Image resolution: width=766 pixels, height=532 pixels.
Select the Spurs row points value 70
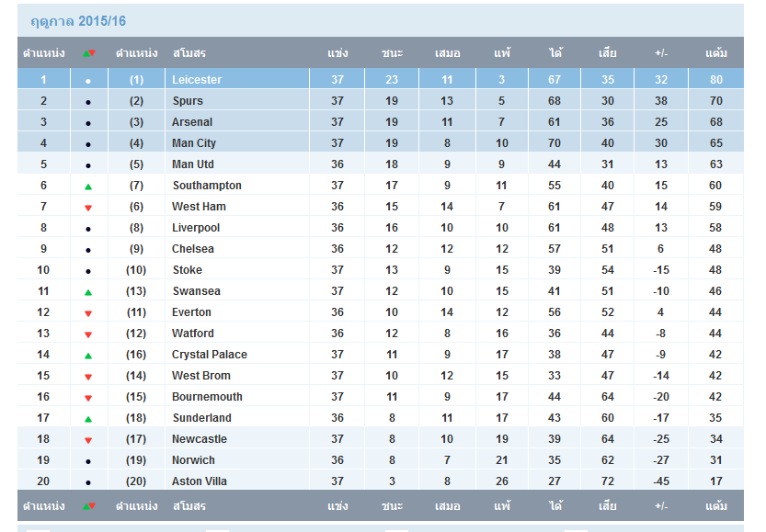(715, 100)
